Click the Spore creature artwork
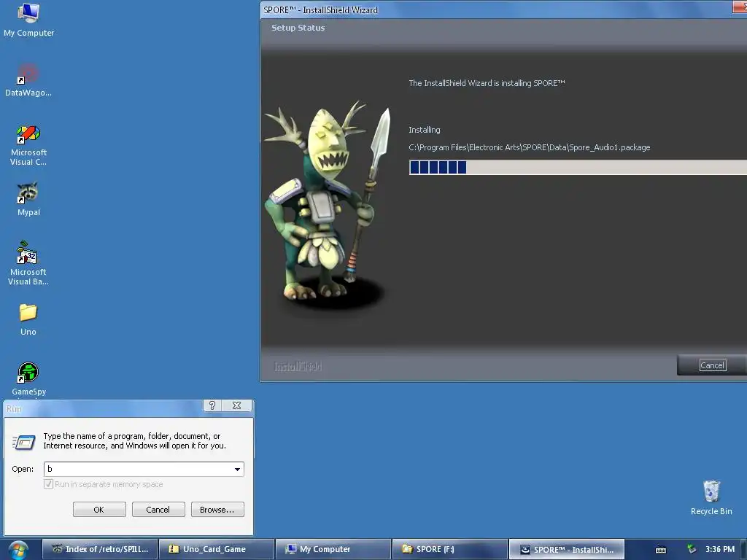The height and width of the screenshot is (560, 747). tap(329, 205)
